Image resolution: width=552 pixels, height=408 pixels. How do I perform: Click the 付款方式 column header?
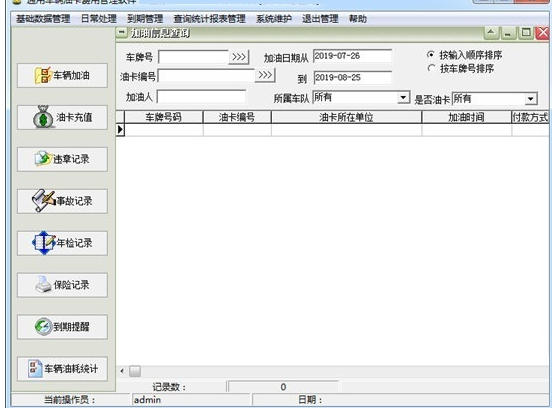coord(530,117)
